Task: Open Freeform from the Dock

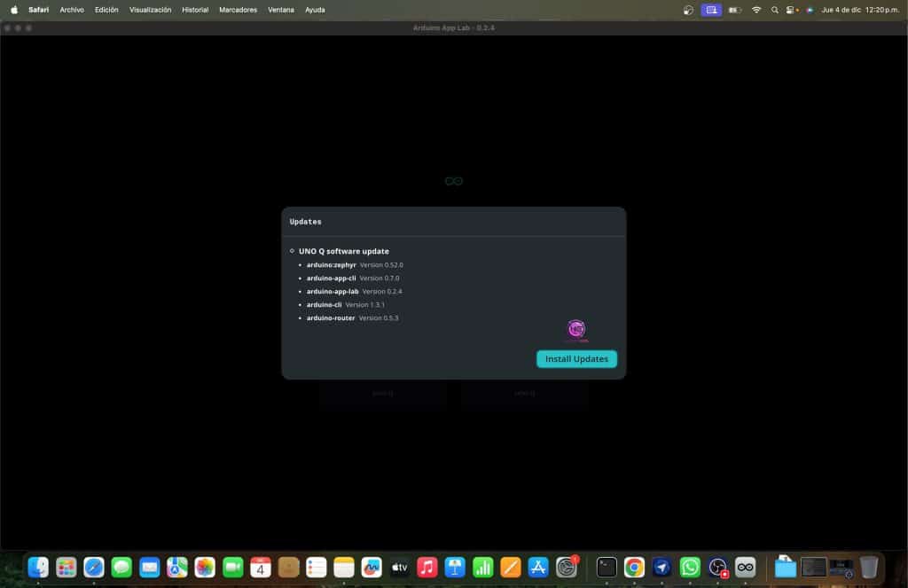Action: coord(372,567)
